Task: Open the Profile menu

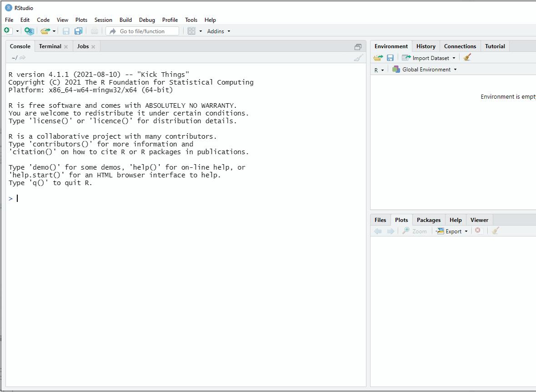Action: pyautogui.click(x=170, y=20)
